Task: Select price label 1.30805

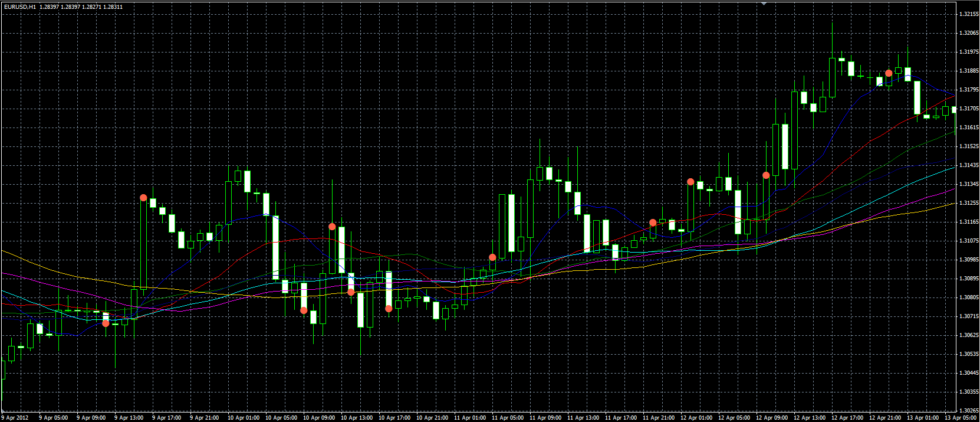Action: click(969, 297)
